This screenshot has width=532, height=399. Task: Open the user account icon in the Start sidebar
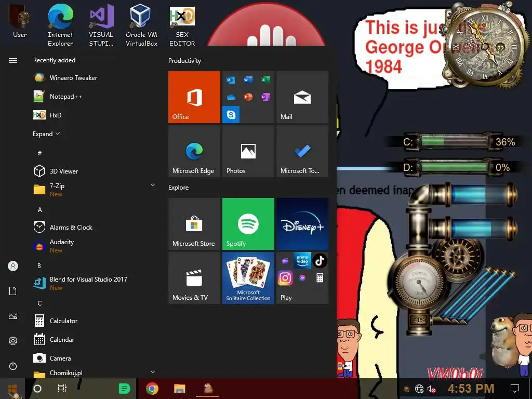[x=13, y=266]
